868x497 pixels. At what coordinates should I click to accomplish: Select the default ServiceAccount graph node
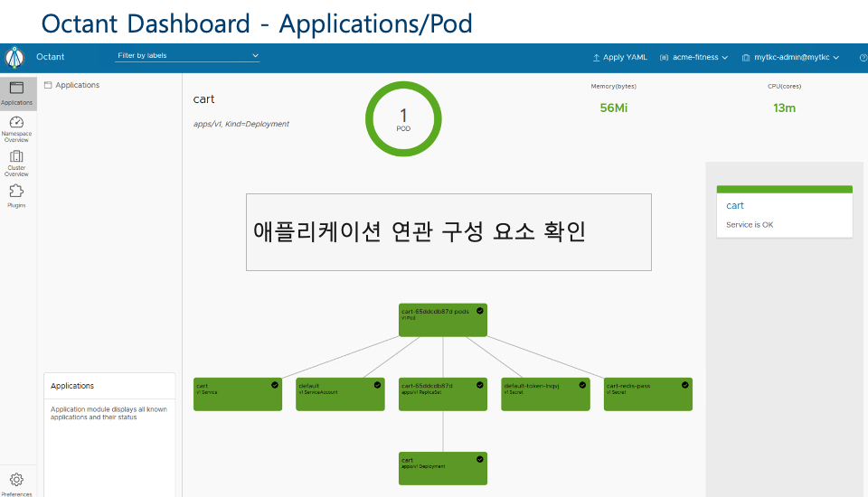click(341, 394)
